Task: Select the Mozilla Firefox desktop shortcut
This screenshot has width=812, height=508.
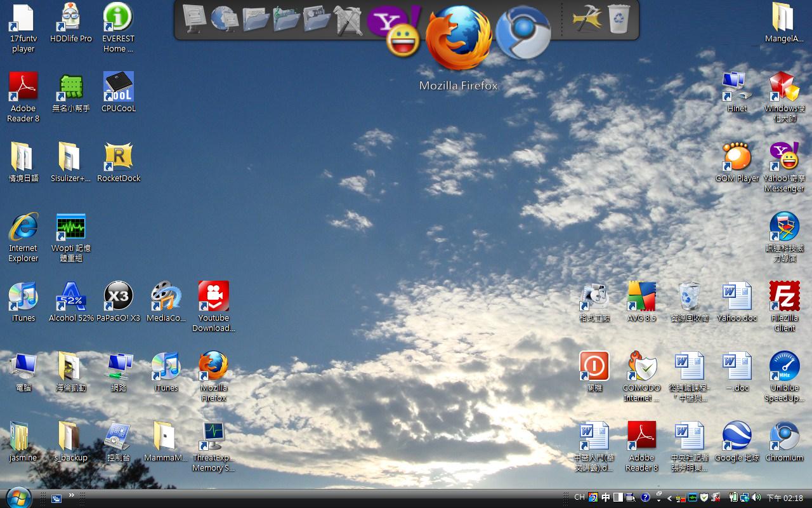Action: pyautogui.click(x=214, y=377)
